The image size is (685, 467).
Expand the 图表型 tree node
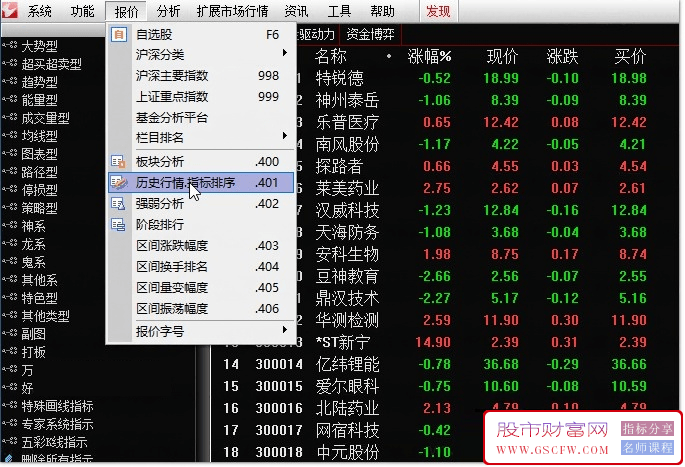(9, 153)
